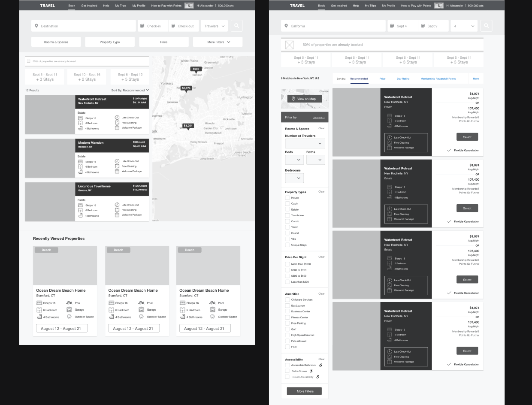Click the Garage icon in second beach card
Viewport: 532px width, 405px height.
pyautogui.click(x=141, y=310)
